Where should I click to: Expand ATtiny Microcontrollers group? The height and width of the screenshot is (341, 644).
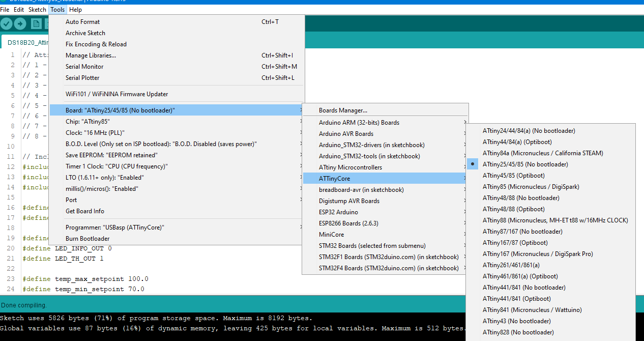(385, 167)
